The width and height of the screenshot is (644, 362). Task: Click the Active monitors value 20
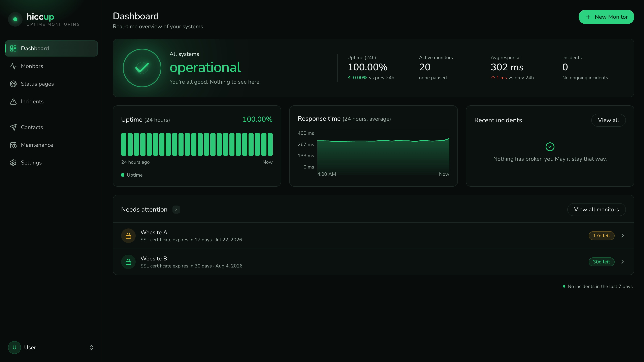pyautogui.click(x=425, y=67)
